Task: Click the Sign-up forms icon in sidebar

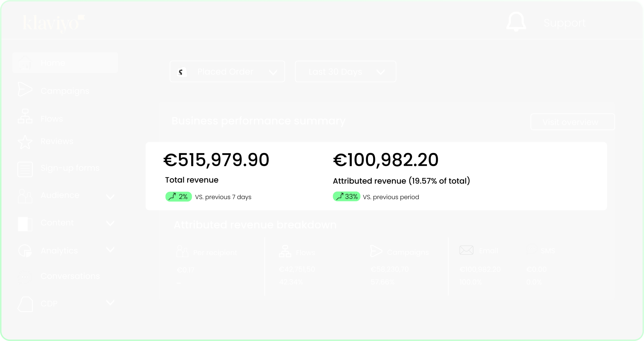Action: click(24, 168)
